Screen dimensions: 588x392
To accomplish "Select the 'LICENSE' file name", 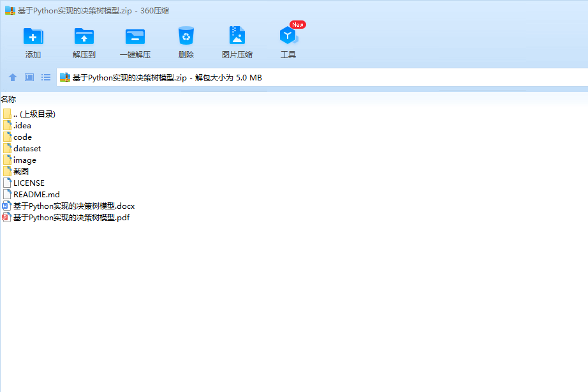I will 29,183.
